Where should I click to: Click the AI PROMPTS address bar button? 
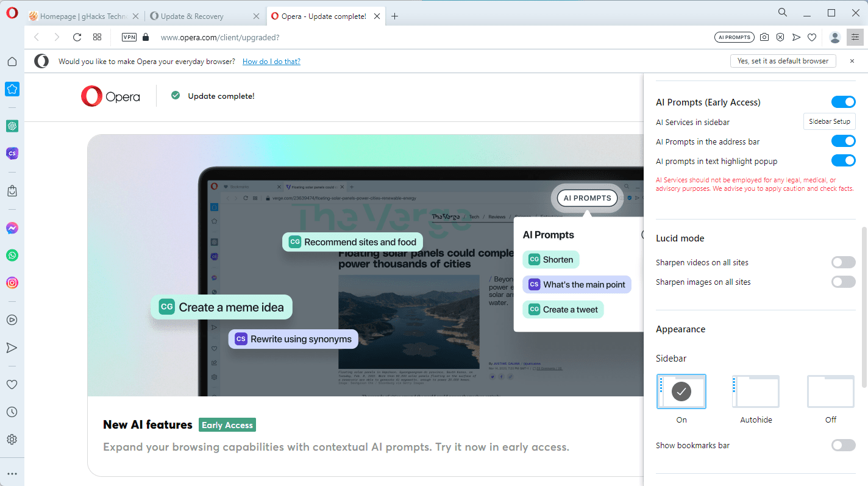[734, 37]
